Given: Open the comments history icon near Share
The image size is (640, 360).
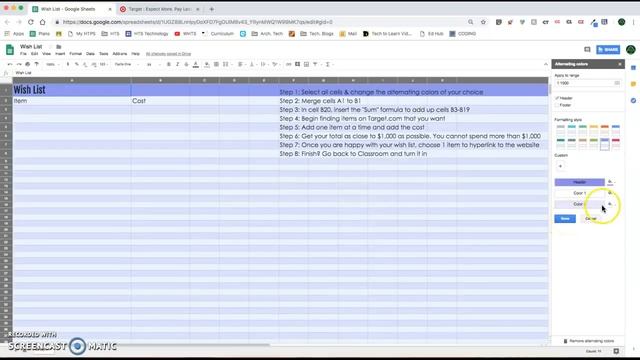Looking at the screenshot, I should click(x=587, y=50).
